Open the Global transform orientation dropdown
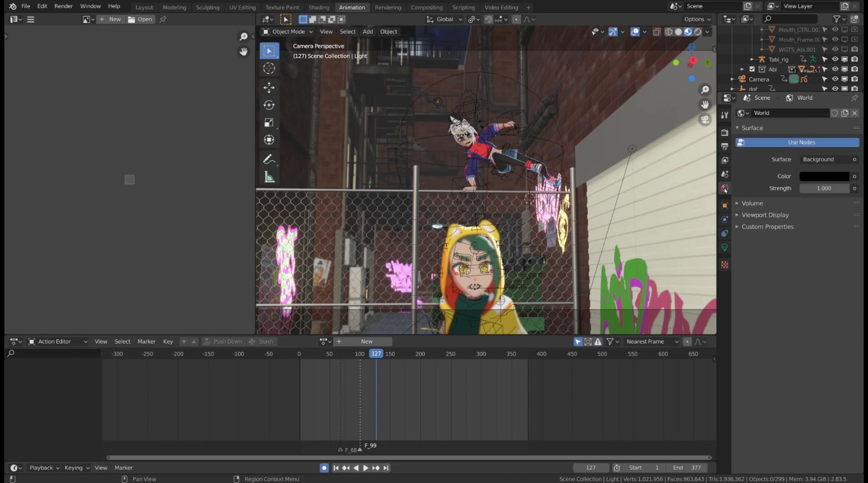Screen dimensions: 868x483 [444, 19]
